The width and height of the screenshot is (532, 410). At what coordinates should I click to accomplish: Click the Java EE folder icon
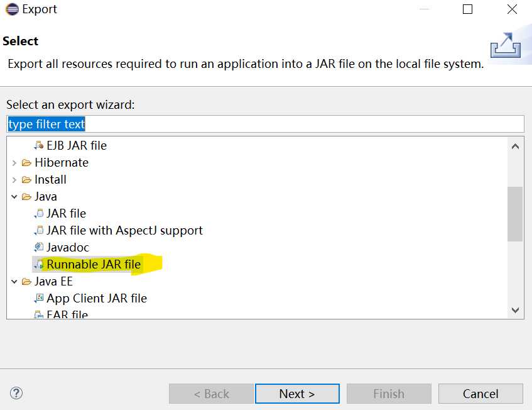(x=26, y=282)
